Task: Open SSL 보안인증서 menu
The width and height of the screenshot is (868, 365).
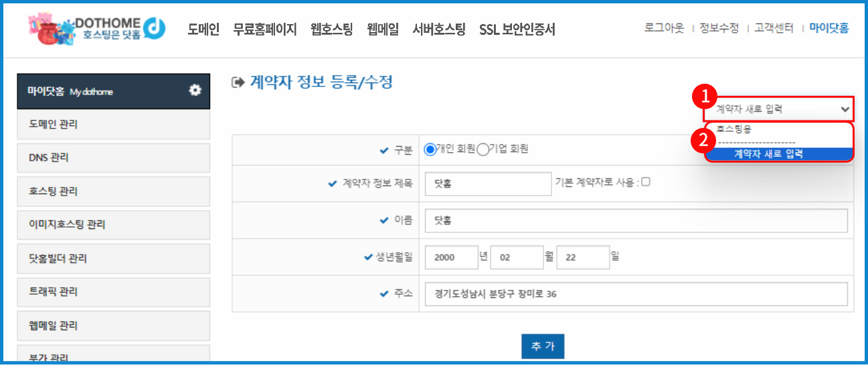Action: [517, 29]
